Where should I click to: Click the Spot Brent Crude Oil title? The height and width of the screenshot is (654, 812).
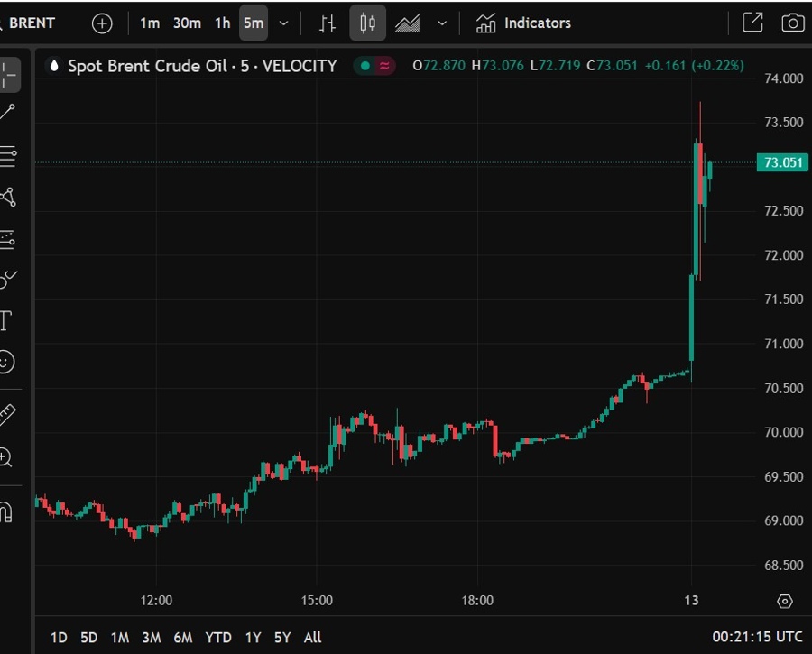(202, 66)
